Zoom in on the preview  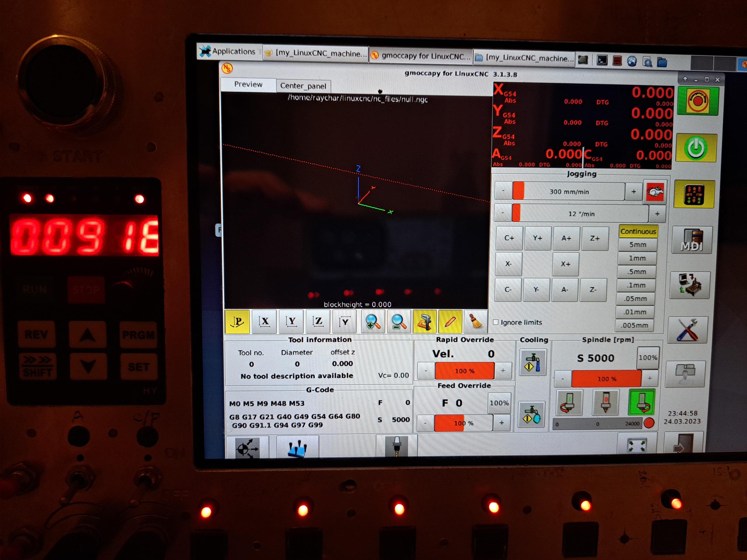coord(373,322)
